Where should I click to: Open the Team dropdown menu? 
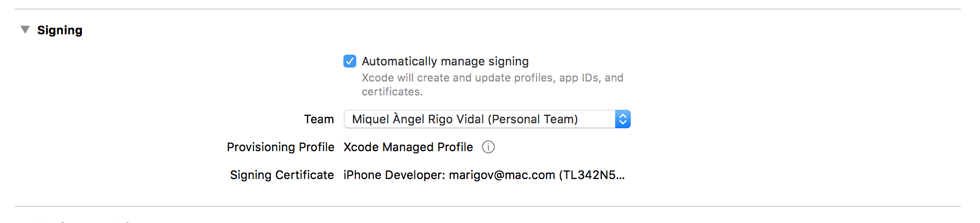(487, 119)
